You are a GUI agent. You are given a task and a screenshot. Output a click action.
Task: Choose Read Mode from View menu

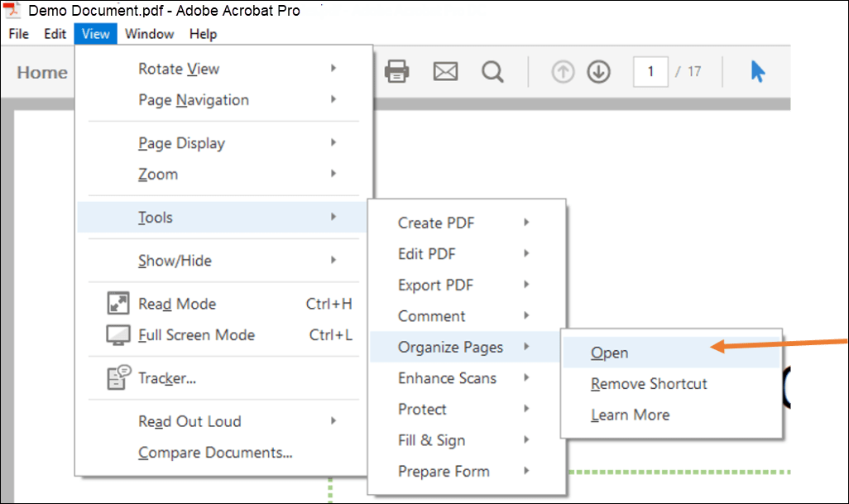[x=223, y=304]
